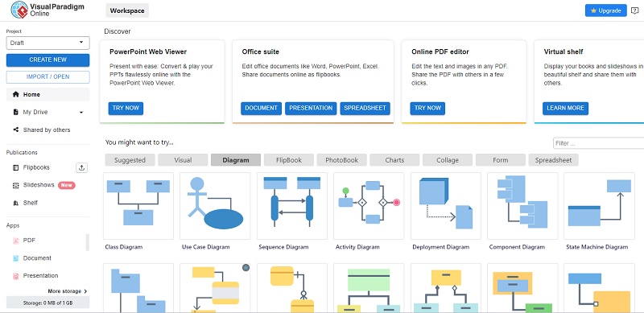Click the Document app icon
This screenshot has height=313, width=644.
(15, 258)
